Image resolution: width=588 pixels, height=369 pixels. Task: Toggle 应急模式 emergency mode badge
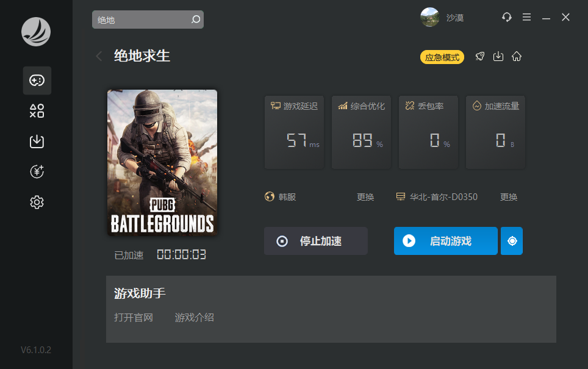coord(442,57)
